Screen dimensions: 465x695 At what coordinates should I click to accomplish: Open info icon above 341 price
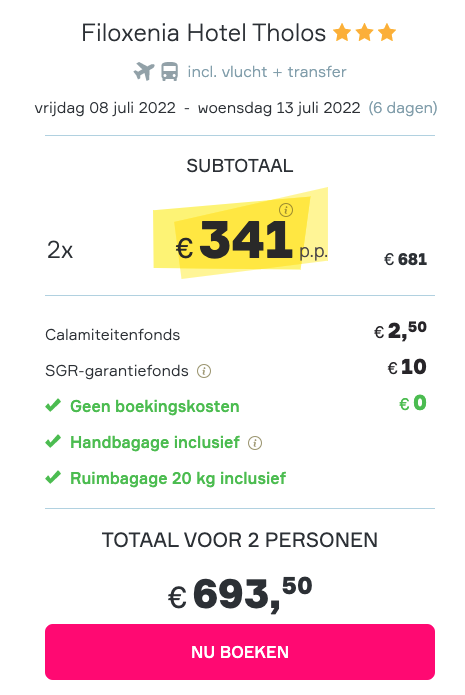[286, 210]
